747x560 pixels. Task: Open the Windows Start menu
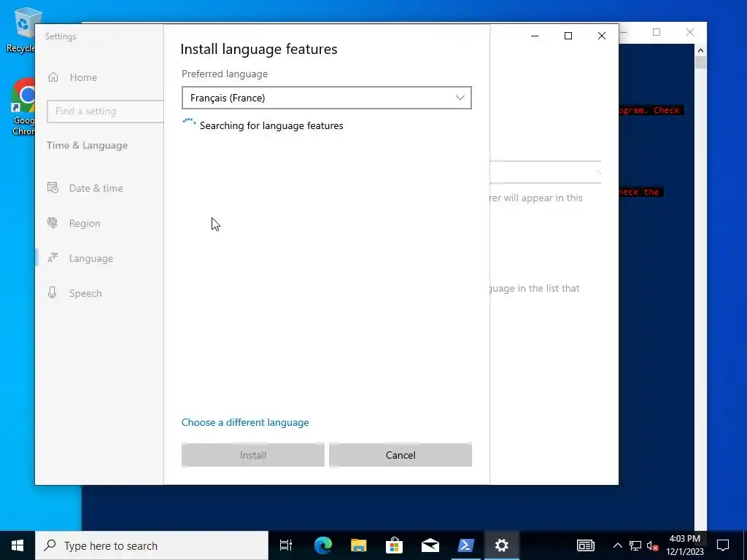point(18,545)
